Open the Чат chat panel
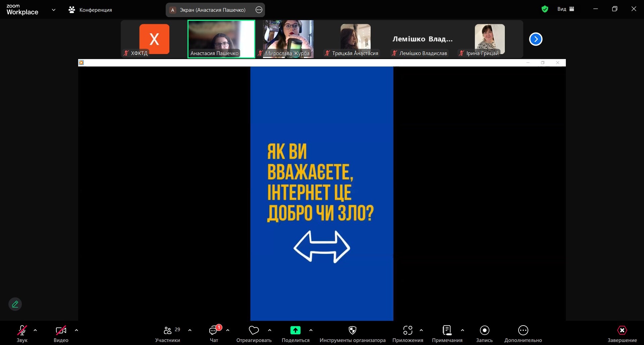Screen dimensions: 644x345 click(214, 331)
